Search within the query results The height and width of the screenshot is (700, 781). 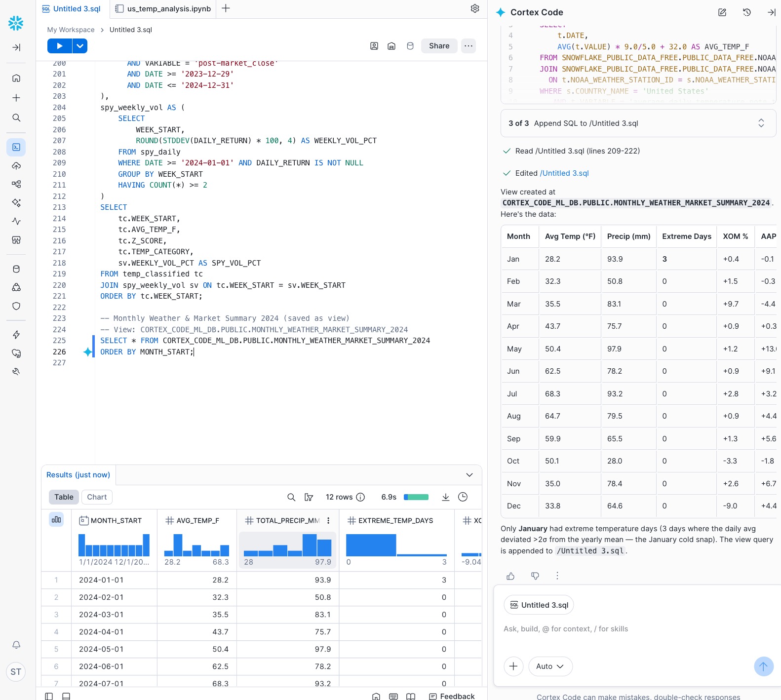coord(291,497)
